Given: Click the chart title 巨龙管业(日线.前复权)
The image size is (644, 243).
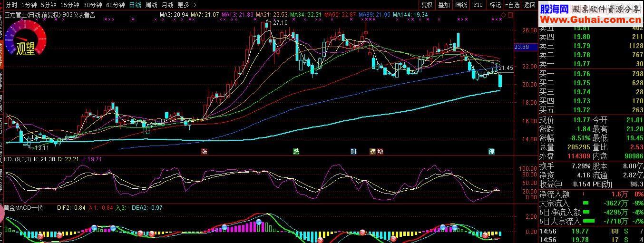Looking at the screenshot, I should [33, 14].
